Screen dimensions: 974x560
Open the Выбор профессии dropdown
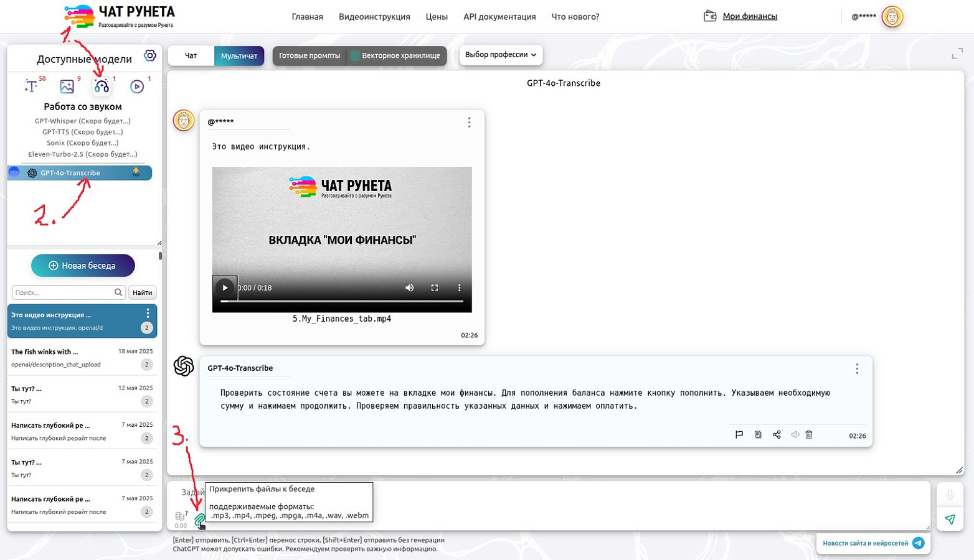pos(501,55)
